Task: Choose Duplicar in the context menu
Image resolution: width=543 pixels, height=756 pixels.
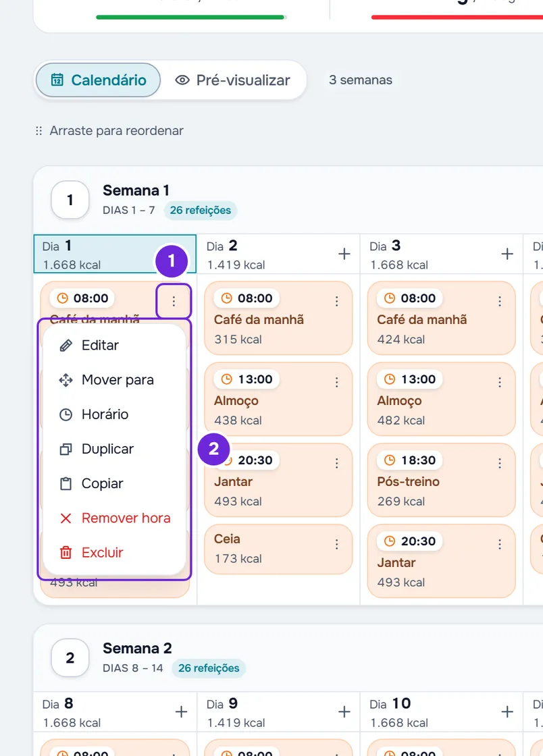Action: pos(114,449)
